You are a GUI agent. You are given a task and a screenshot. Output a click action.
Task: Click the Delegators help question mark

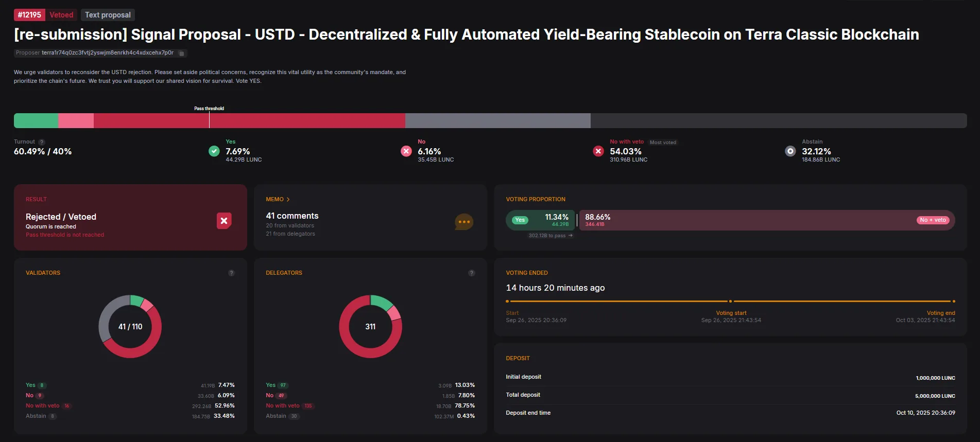471,273
